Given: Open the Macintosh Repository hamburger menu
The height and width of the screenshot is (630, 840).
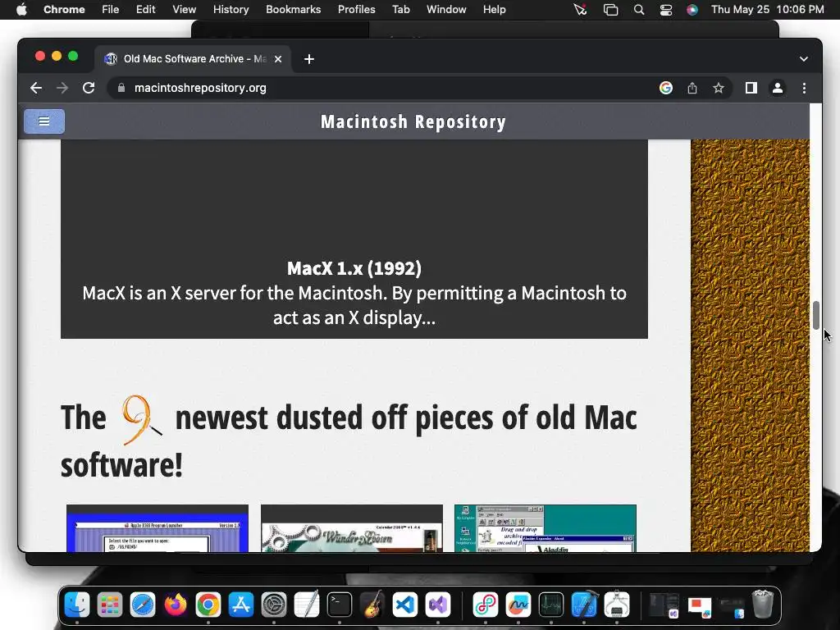Looking at the screenshot, I should 44,121.
